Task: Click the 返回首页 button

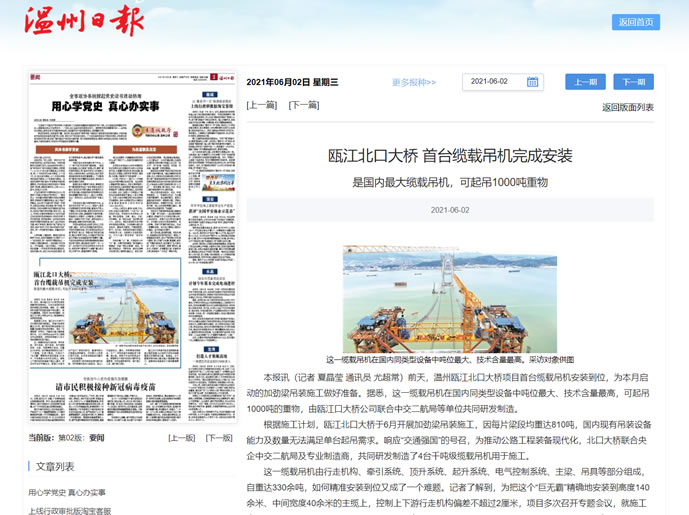Action: coord(635,22)
